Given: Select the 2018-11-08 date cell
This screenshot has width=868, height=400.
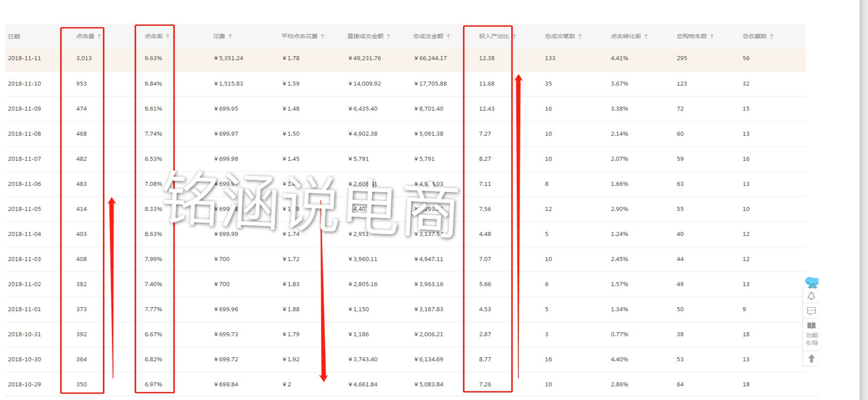Looking at the screenshot, I should tap(25, 134).
